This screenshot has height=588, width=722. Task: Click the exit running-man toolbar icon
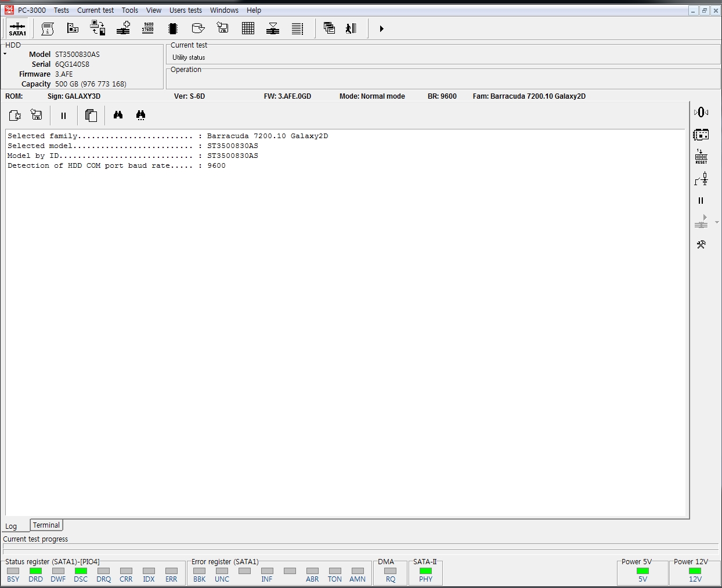[x=351, y=28]
